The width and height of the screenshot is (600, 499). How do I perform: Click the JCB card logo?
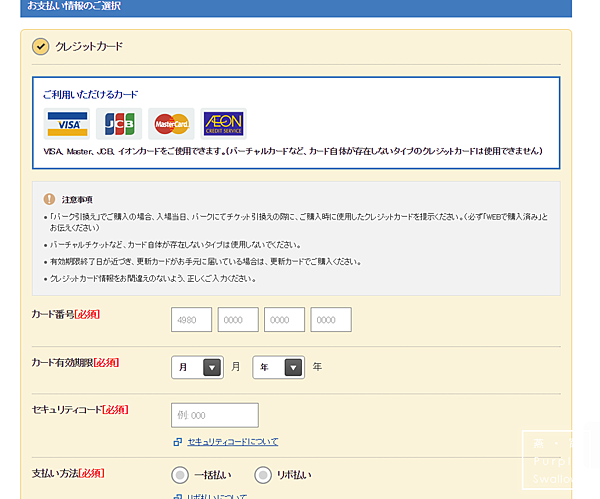[x=119, y=124]
